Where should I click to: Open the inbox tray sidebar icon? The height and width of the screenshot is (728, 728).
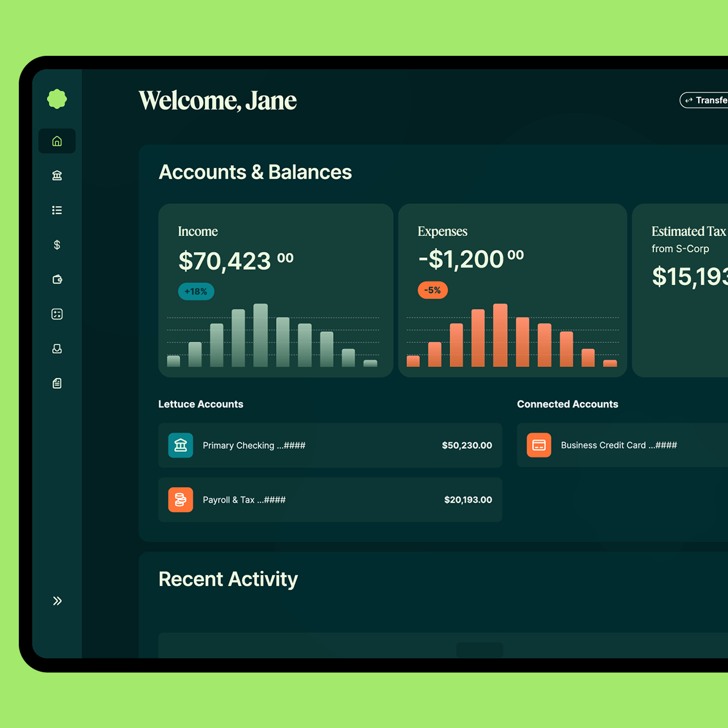57,348
